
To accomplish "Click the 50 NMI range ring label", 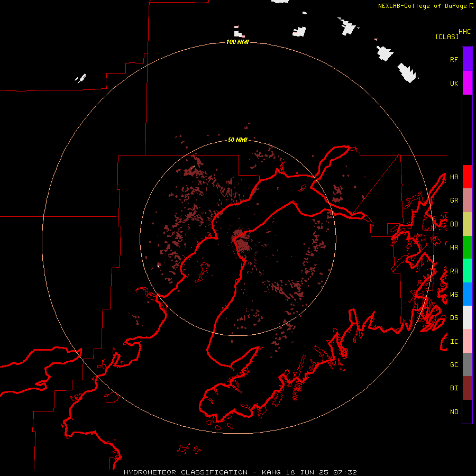I will (237, 140).
